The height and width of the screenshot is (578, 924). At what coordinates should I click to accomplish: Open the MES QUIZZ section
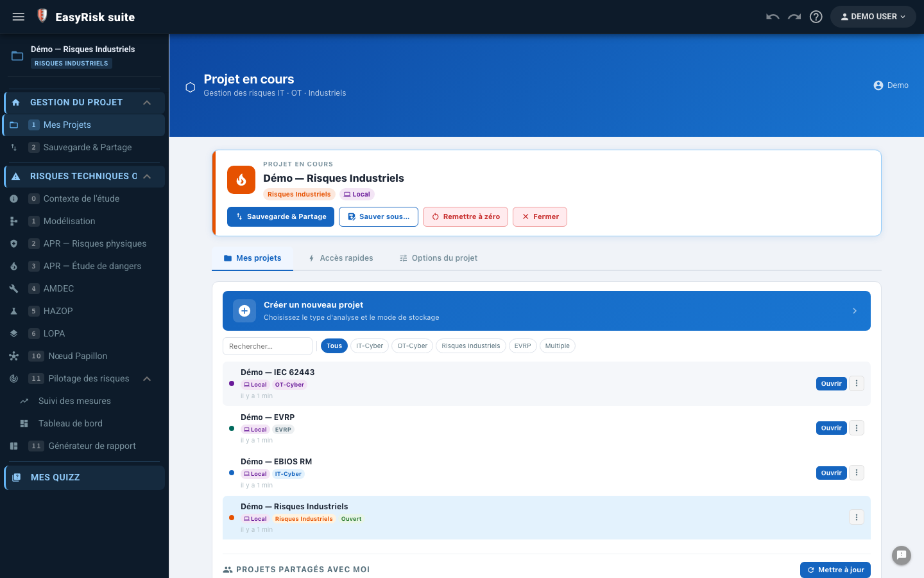click(84, 478)
